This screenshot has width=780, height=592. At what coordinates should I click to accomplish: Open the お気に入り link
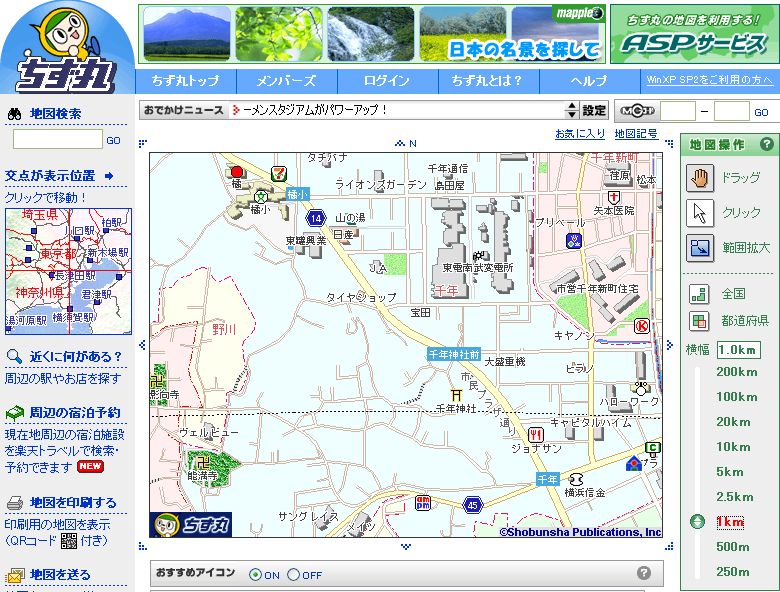580,133
